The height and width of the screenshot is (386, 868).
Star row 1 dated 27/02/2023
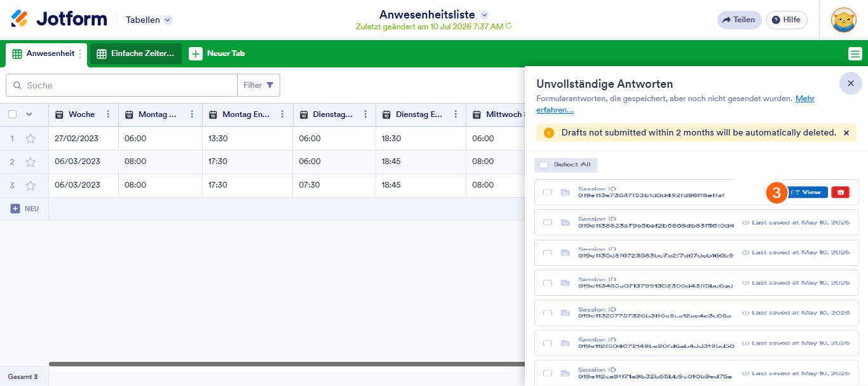30,138
